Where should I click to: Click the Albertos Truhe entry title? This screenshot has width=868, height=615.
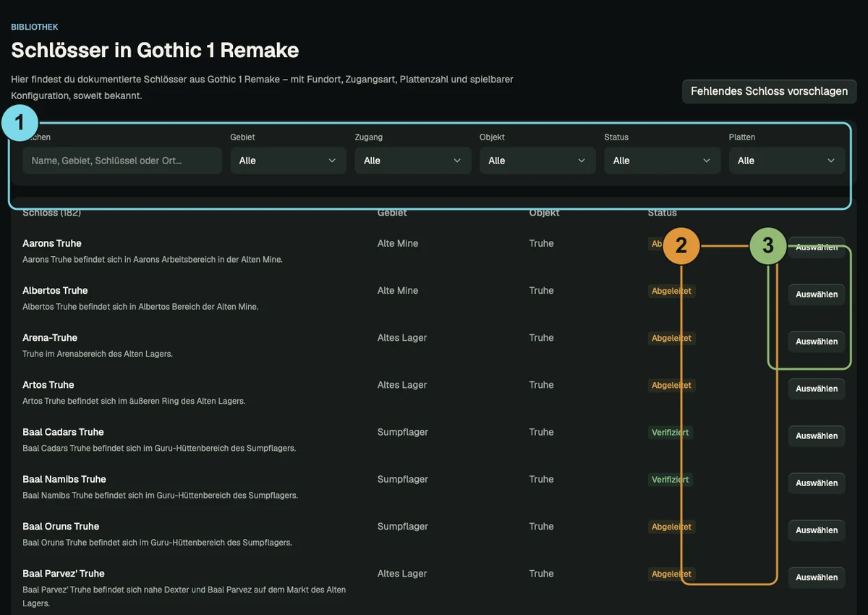pos(55,290)
